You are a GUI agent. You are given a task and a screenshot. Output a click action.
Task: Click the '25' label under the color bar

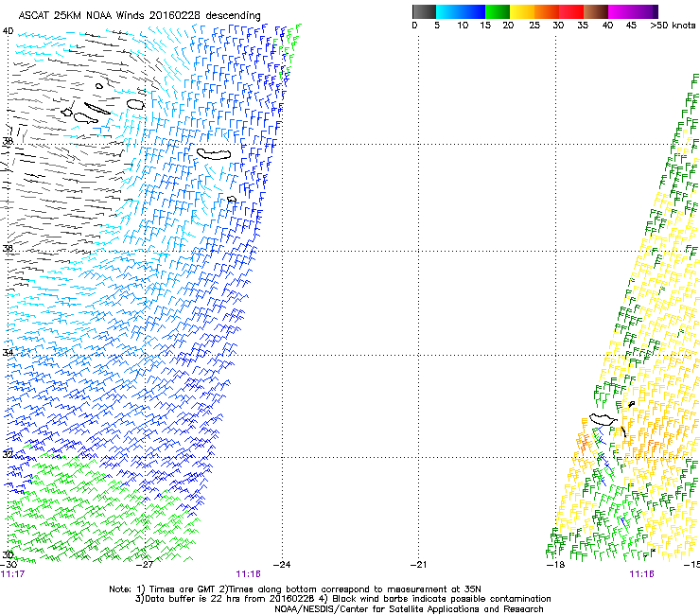click(x=534, y=25)
